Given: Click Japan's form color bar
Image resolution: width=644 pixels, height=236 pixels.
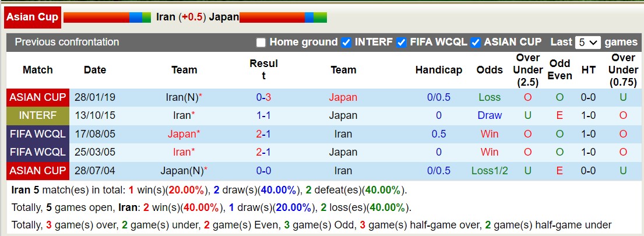Looking at the screenshot, I should (x=283, y=17).
